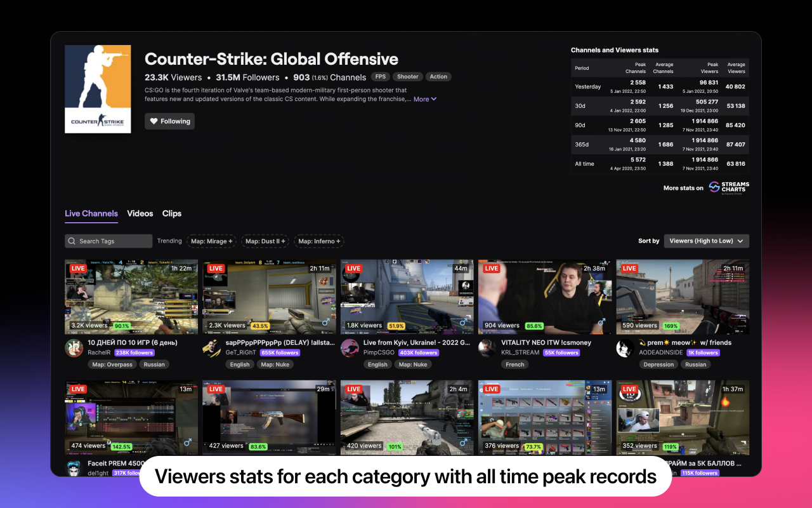812x508 pixels.
Task: Open the Sort by Viewers dropdown
Action: [705, 241]
